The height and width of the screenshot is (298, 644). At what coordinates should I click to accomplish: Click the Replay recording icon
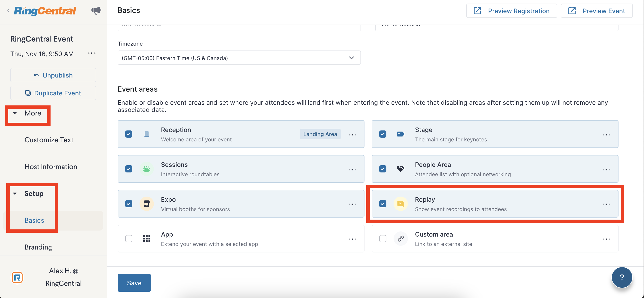coord(400,204)
